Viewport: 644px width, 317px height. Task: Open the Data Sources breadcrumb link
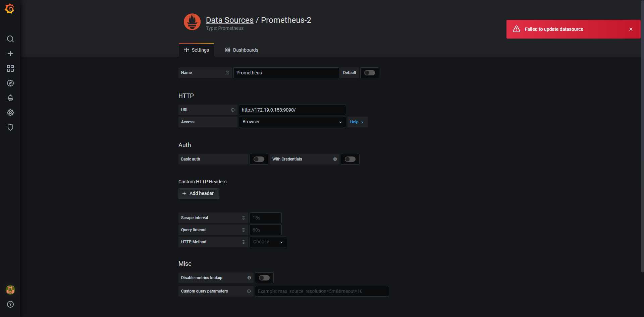[x=230, y=20]
